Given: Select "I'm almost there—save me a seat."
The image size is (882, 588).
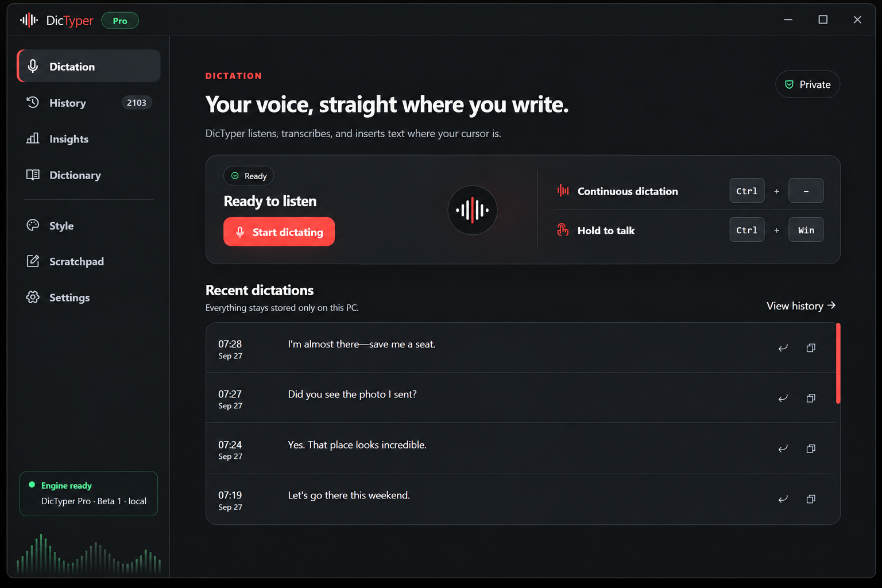Looking at the screenshot, I should coord(361,344).
